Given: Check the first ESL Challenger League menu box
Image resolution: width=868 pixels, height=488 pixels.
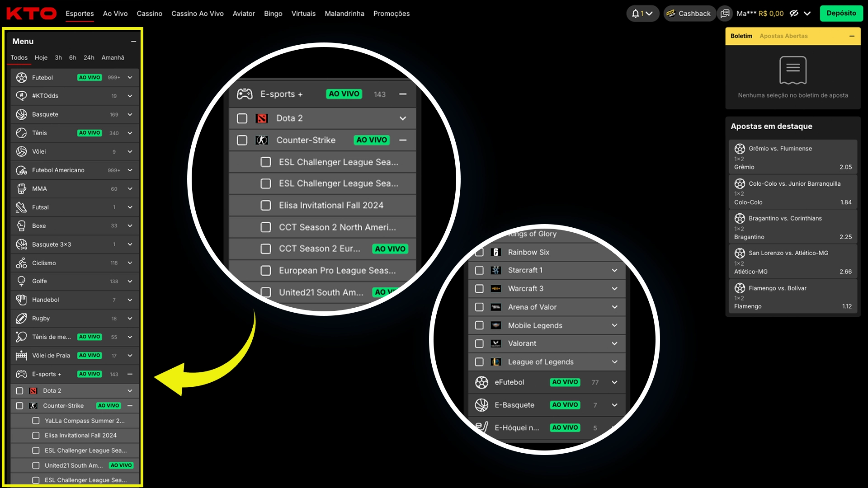Looking at the screenshot, I should [x=36, y=450].
